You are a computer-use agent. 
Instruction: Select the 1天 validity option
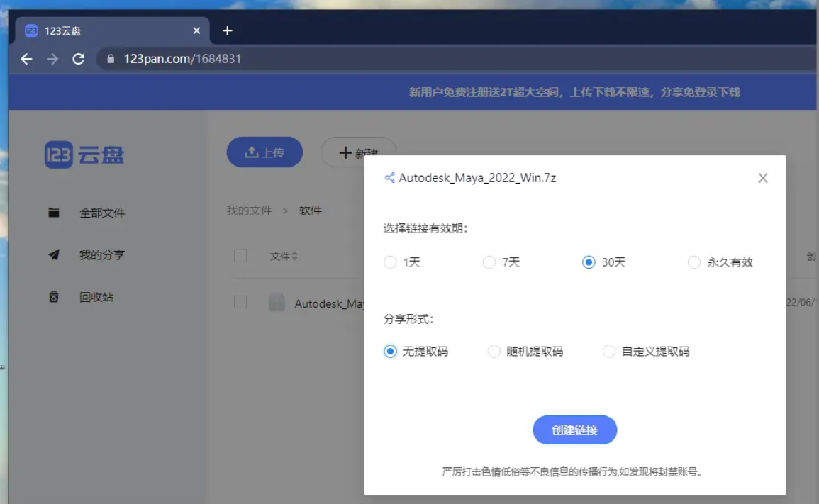[402, 262]
